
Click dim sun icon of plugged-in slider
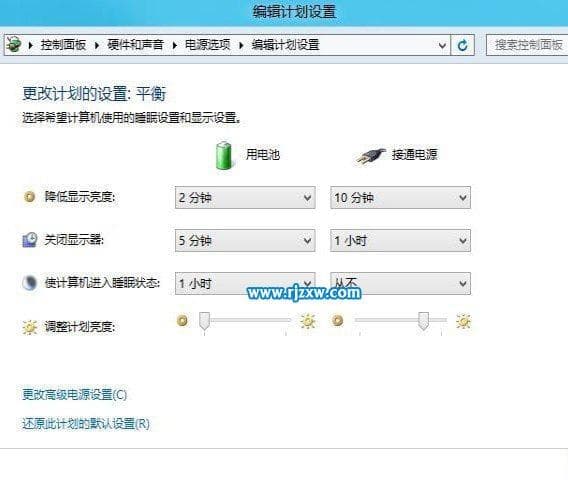coord(338,321)
